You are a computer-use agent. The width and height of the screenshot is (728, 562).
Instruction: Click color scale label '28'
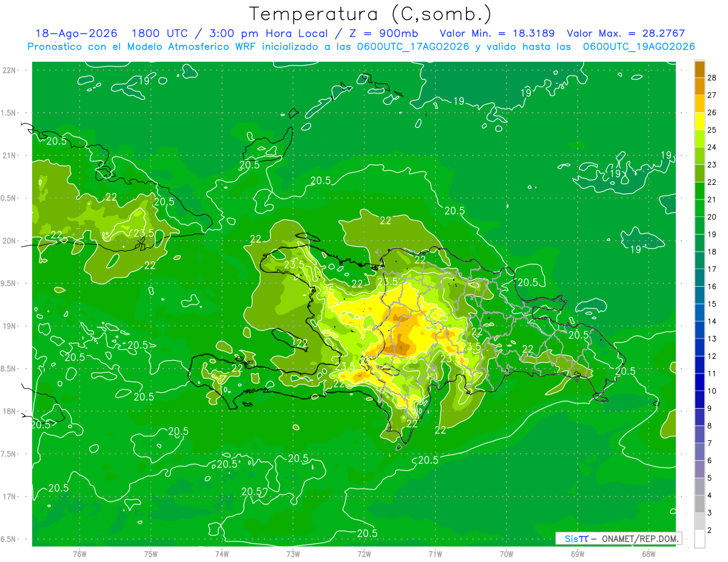coord(712,78)
